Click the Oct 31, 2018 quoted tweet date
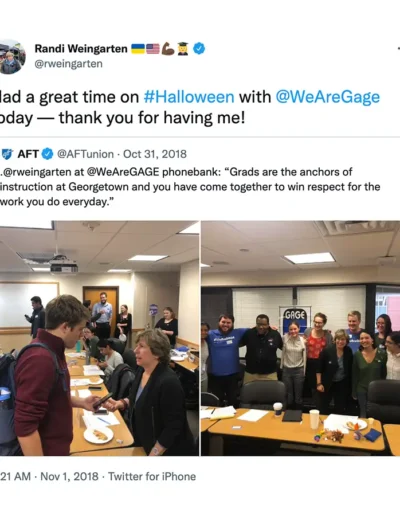 pyautogui.click(x=155, y=154)
